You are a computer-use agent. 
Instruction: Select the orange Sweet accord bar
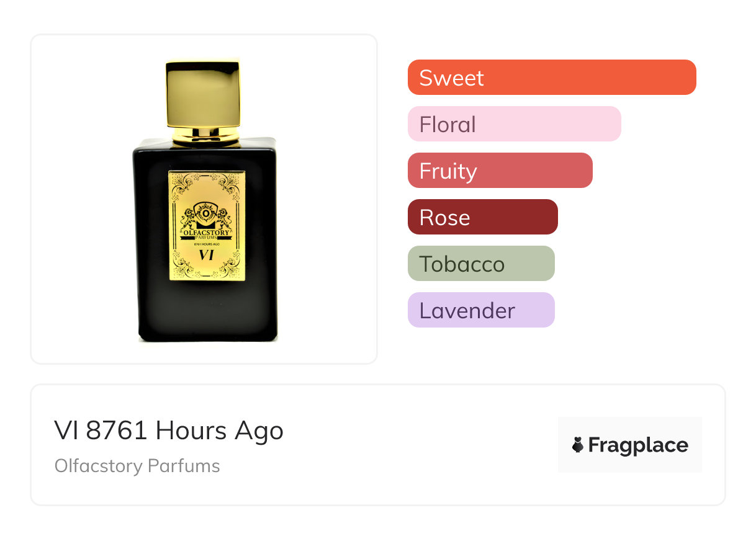[x=552, y=78]
